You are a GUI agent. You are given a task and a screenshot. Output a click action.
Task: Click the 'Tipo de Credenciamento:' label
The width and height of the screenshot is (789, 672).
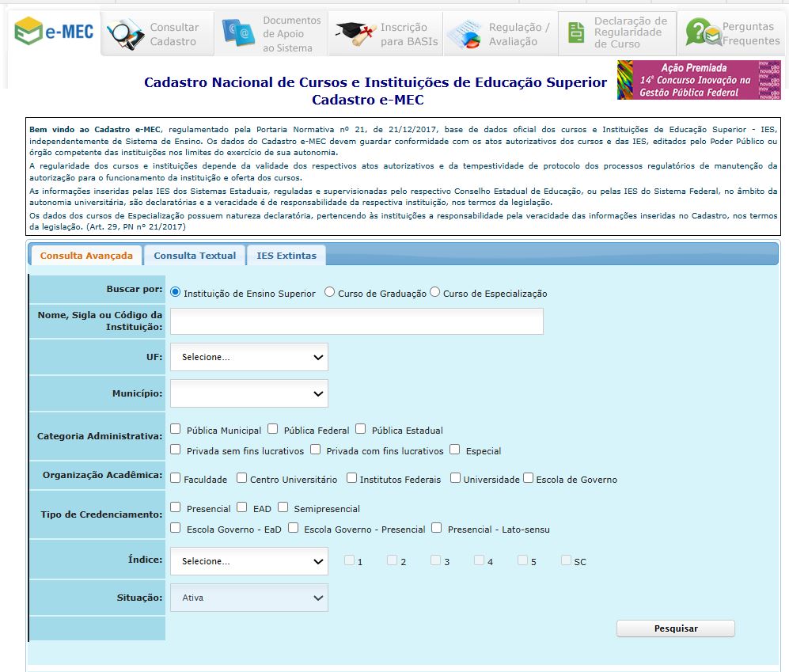pyautogui.click(x=101, y=514)
